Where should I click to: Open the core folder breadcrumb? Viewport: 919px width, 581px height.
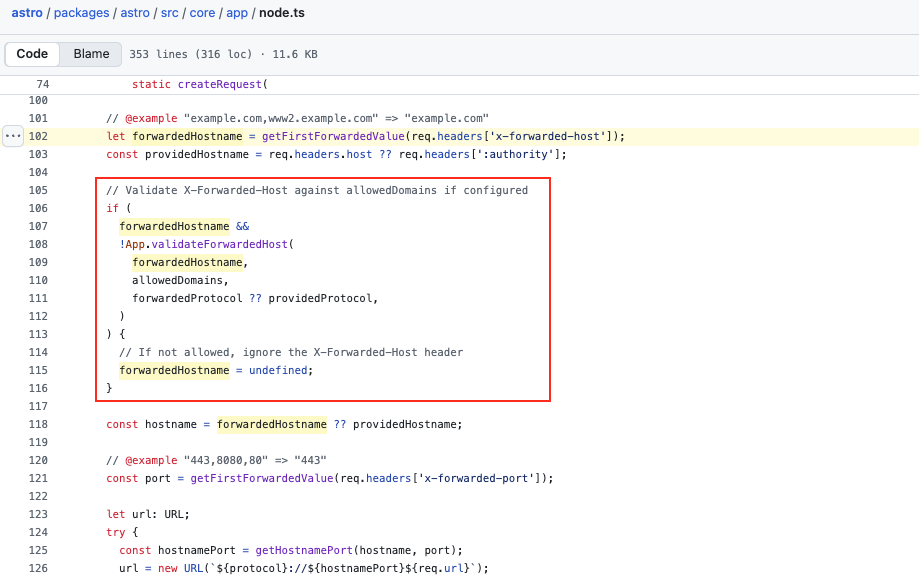coord(205,13)
